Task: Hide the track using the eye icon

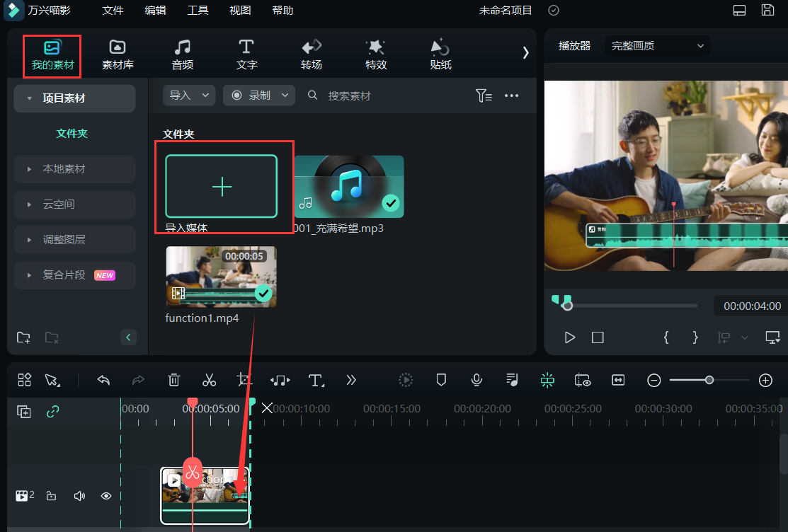Action: [x=106, y=495]
